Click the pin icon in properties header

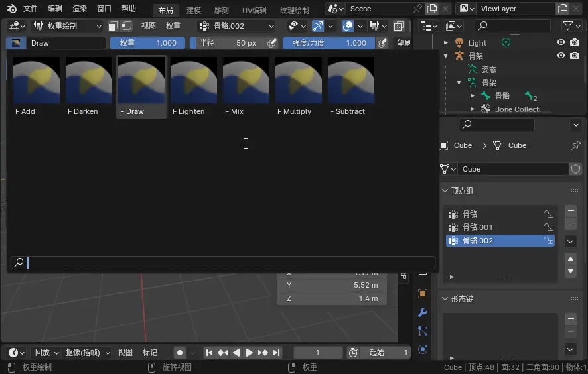[575, 145]
